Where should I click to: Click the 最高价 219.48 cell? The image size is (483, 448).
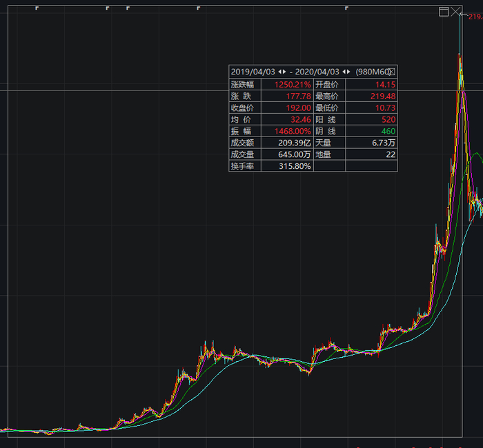[x=383, y=96]
